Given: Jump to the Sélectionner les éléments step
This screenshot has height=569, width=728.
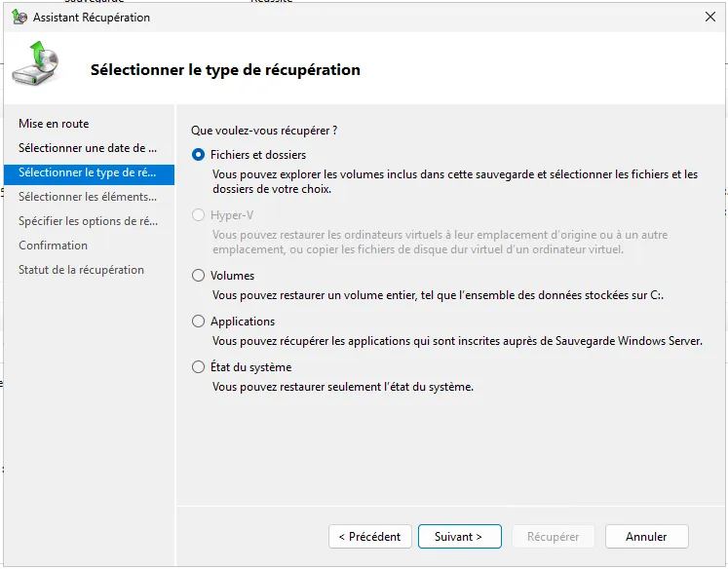Looking at the screenshot, I should point(88,197).
